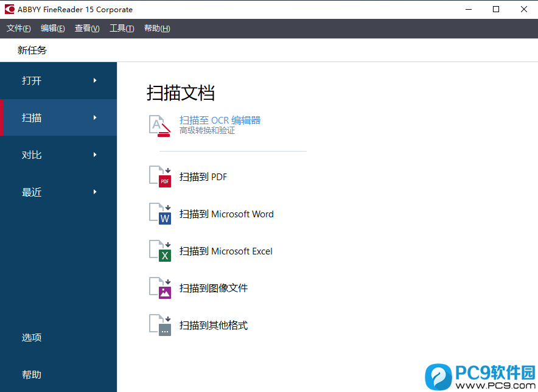Open 选项 in the sidebar
Image resolution: width=538 pixels, height=392 pixels.
[32, 337]
